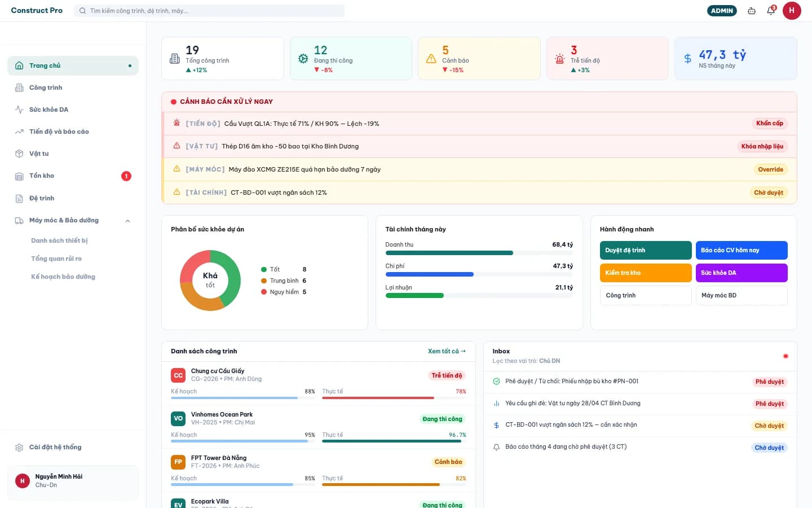Click the Máy móc BD quick action button

(x=742, y=296)
